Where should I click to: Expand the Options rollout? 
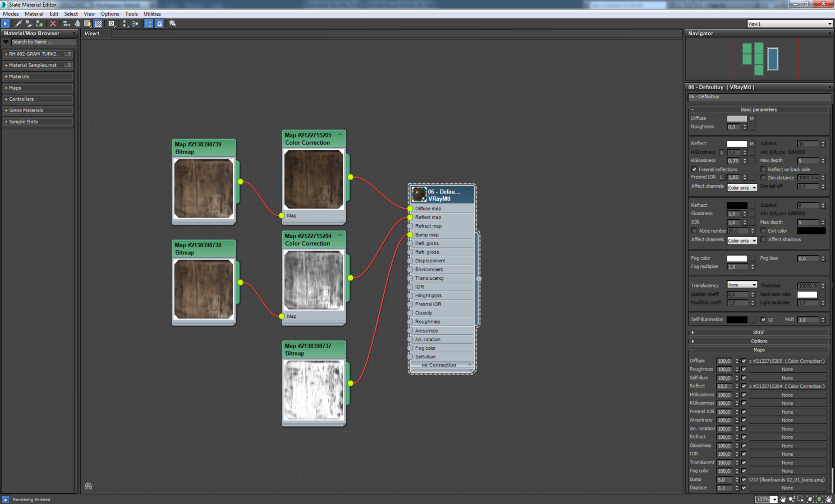(x=759, y=341)
